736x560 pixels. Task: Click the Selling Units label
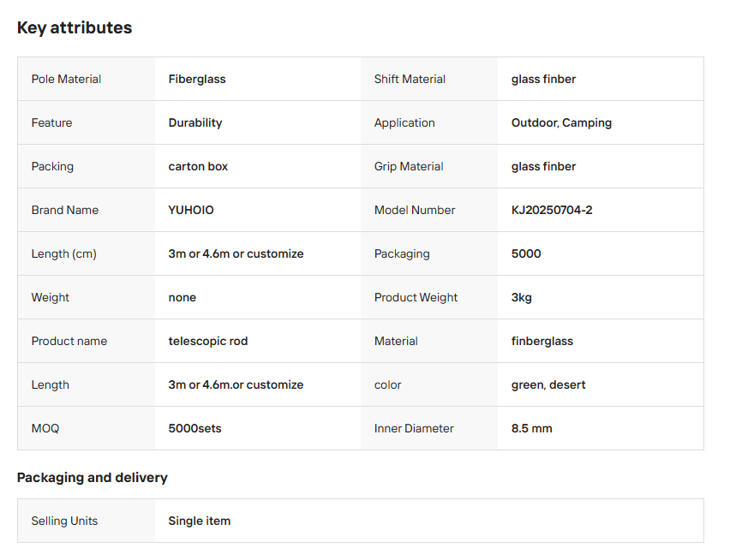(64, 521)
